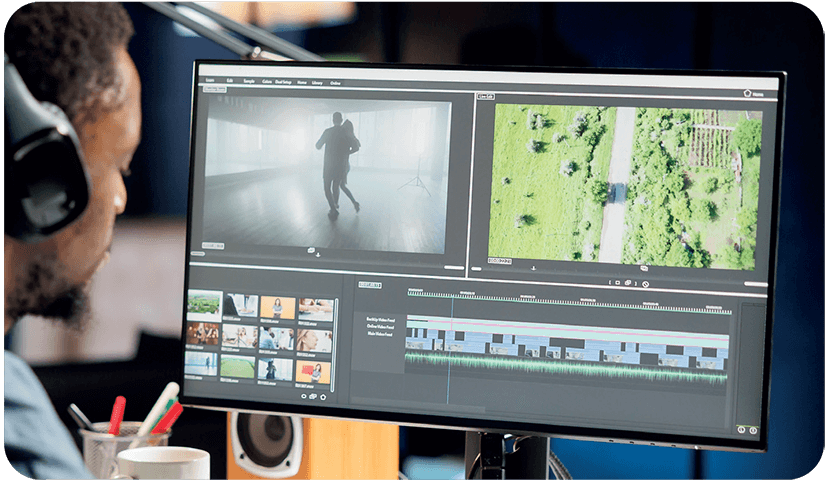Click the overlapping frames icon below the media bin
This screenshot has height=483, width=827.
click(313, 396)
